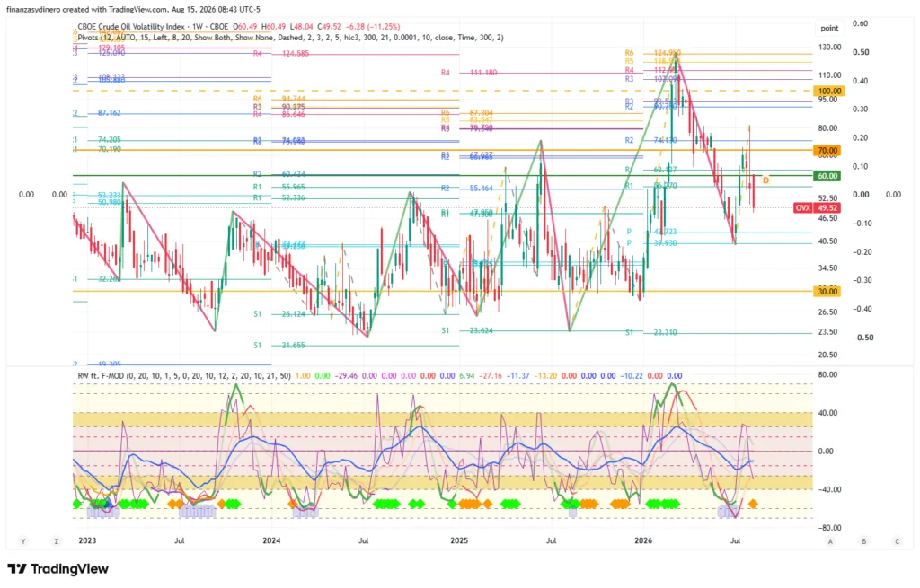Click the 2024 label on the time axis
This screenshot has height=588, width=920.
271,540
